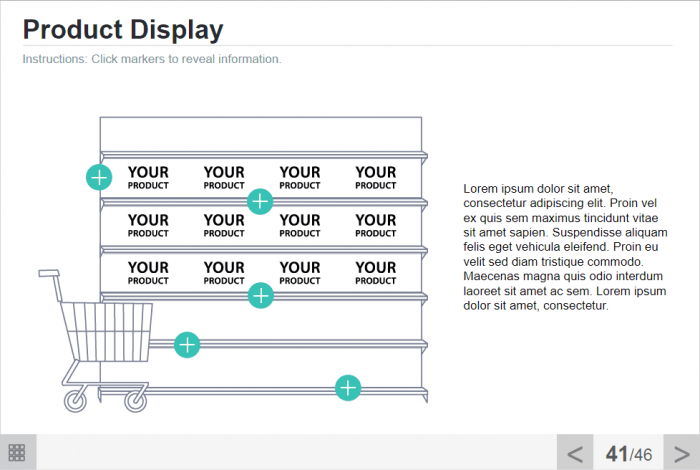Select last YOUR PRODUCT label in middle row

pos(376,225)
